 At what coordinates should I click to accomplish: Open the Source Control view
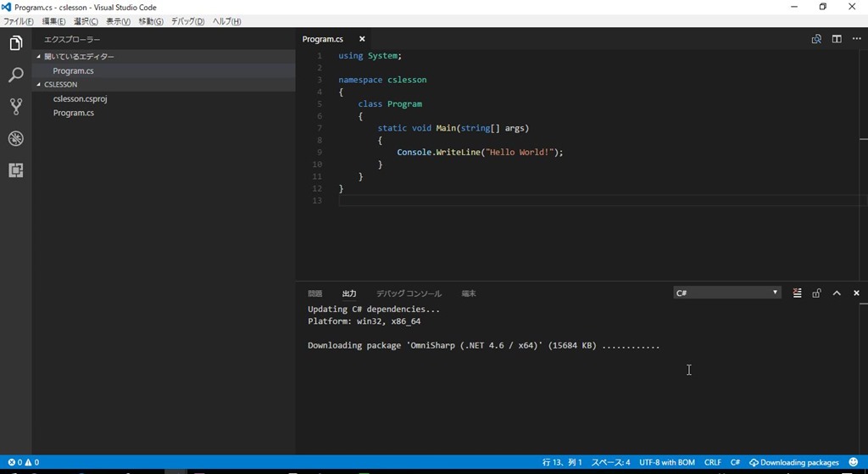(x=15, y=107)
